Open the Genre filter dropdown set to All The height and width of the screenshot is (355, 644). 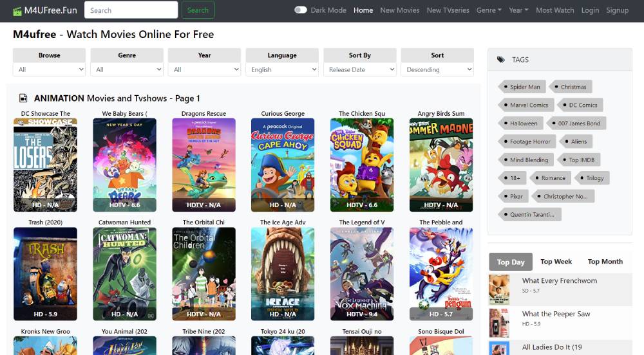[x=127, y=69]
